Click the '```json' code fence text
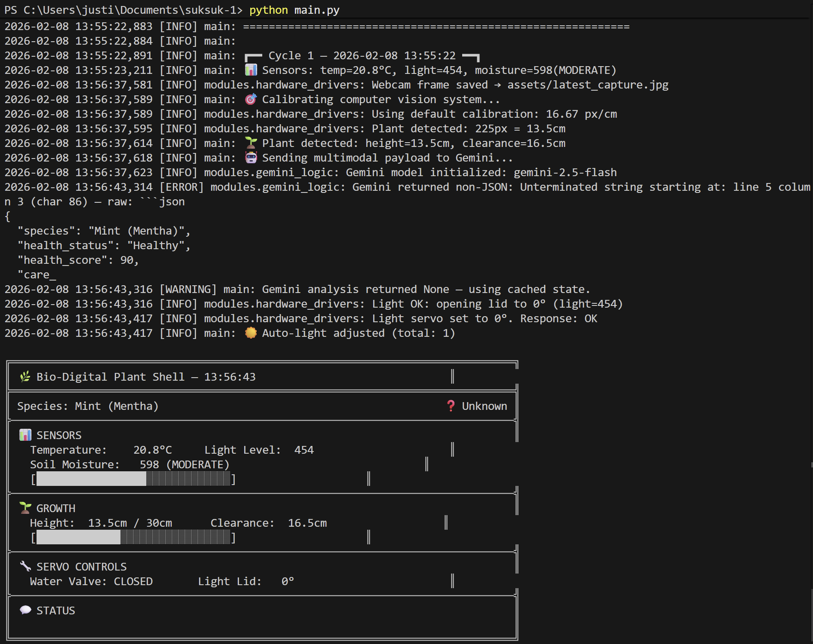The image size is (813, 644). [162, 201]
